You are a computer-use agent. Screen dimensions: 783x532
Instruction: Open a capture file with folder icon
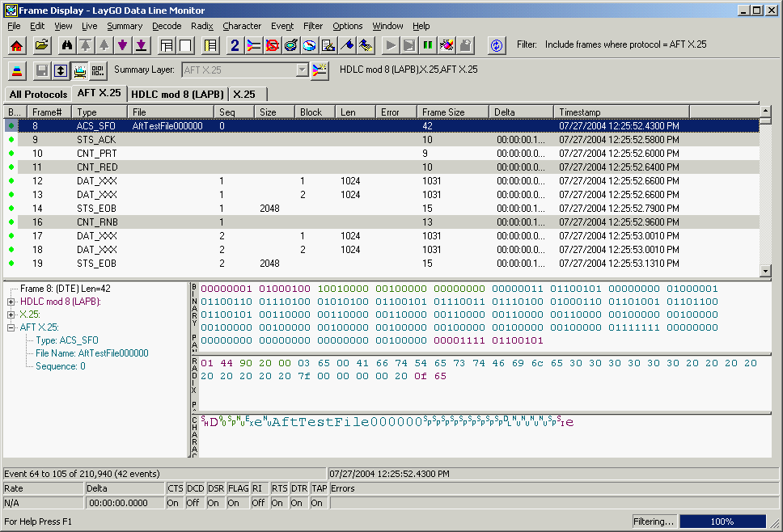click(x=42, y=45)
